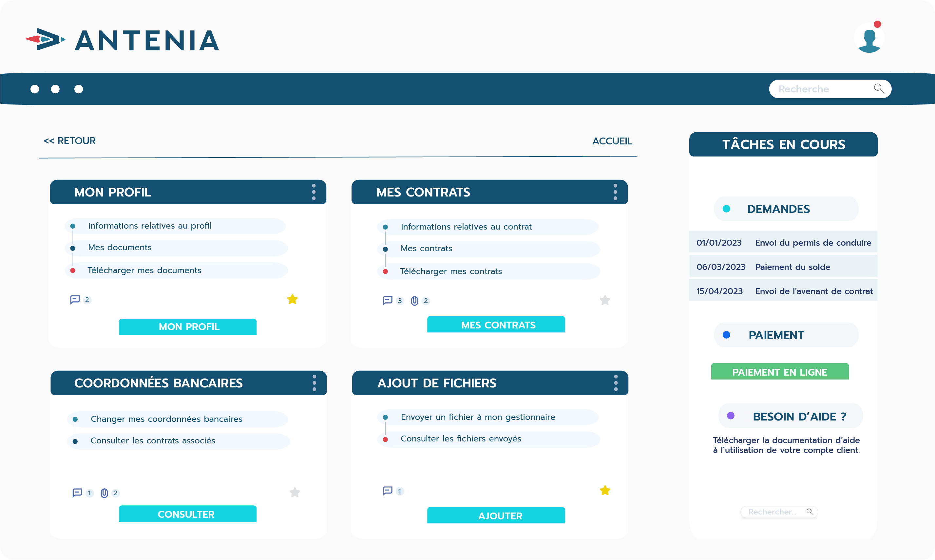Go to ACCUEIL navigation link
This screenshot has height=560, width=935.
pos(612,141)
